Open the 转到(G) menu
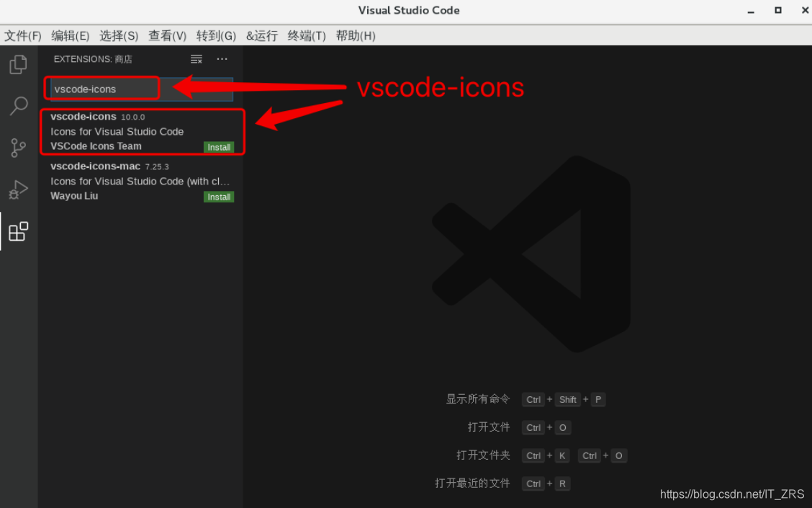The image size is (812, 508). [x=216, y=36]
